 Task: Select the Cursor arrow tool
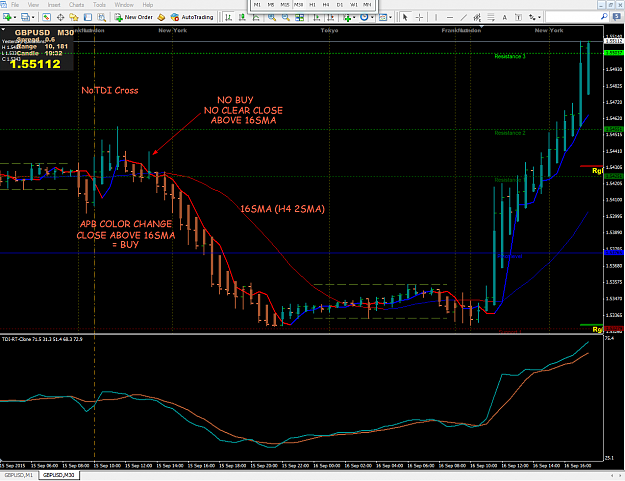point(405,17)
